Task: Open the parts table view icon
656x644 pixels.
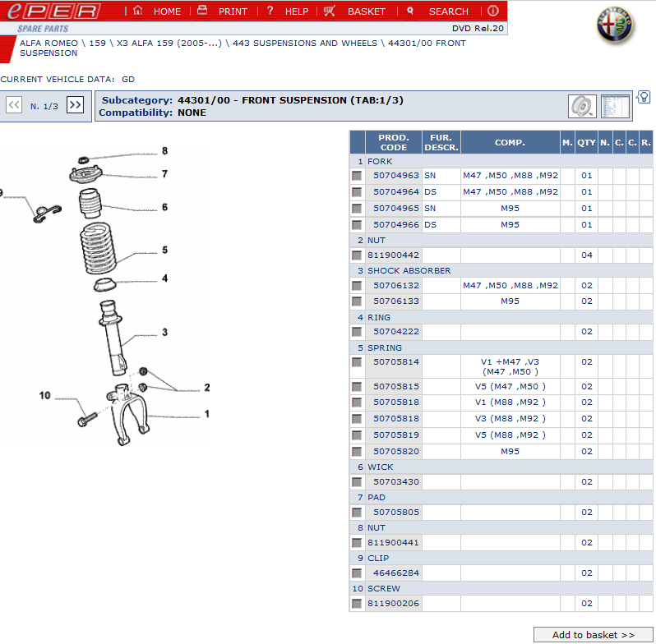Action: tap(615, 106)
